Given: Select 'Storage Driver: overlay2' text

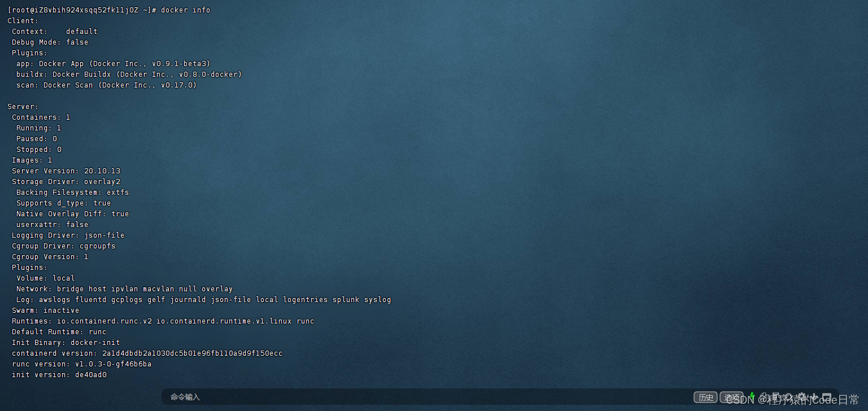Looking at the screenshot, I should tap(66, 182).
